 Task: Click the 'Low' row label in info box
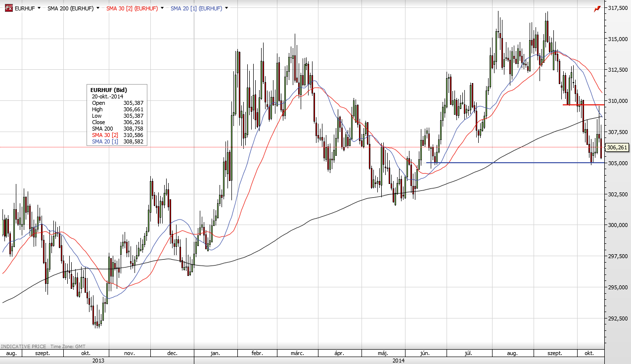tap(97, 116)
